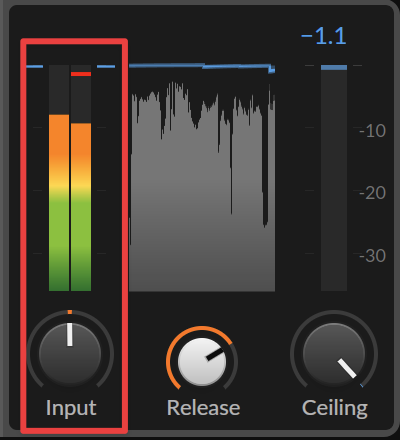Click the -20 dB scale marking
This screenshot has height=440, width=400.
[x=372, y=193]
